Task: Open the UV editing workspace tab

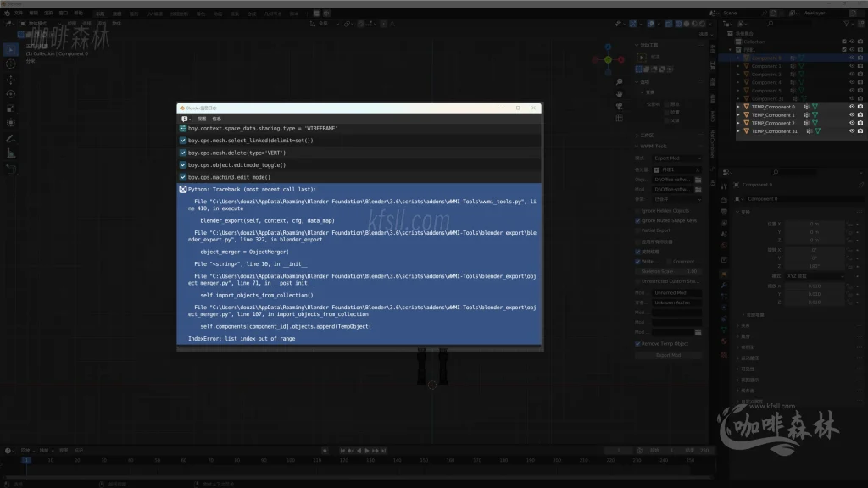Action: (155, 14)
